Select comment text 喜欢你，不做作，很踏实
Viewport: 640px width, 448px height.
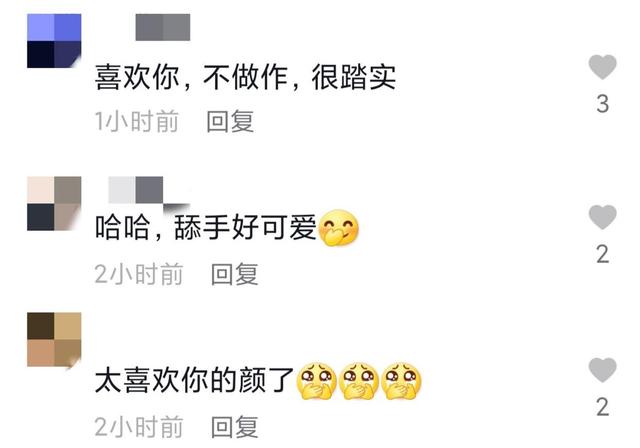point(245,77)
